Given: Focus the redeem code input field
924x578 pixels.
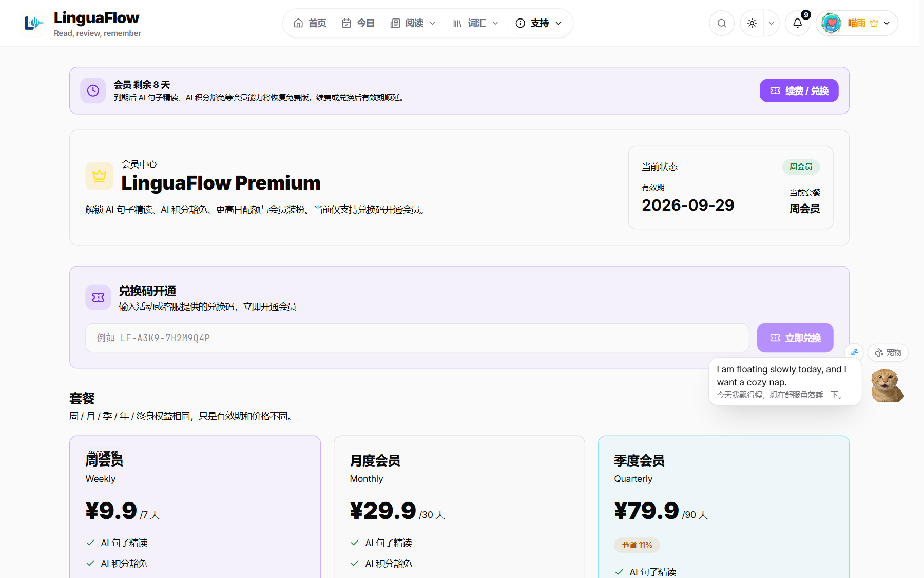Looking at the screenshot, I should point(417,338).
